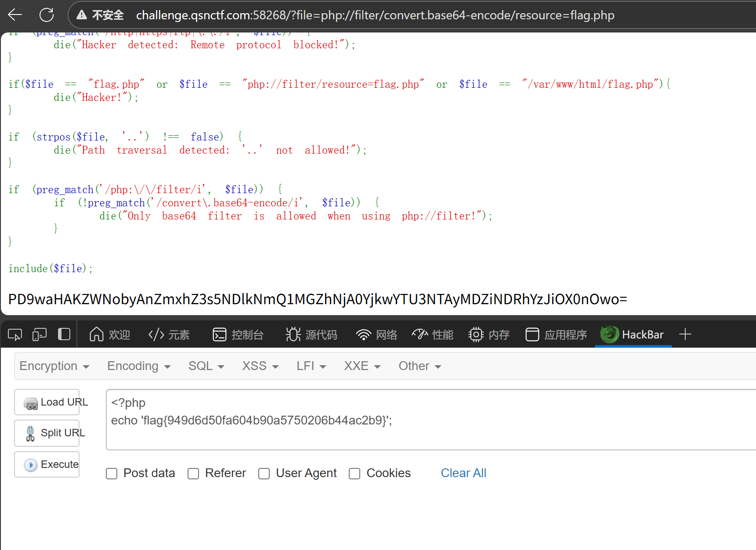Click the echo flag line in HackBar

point(251,421)
